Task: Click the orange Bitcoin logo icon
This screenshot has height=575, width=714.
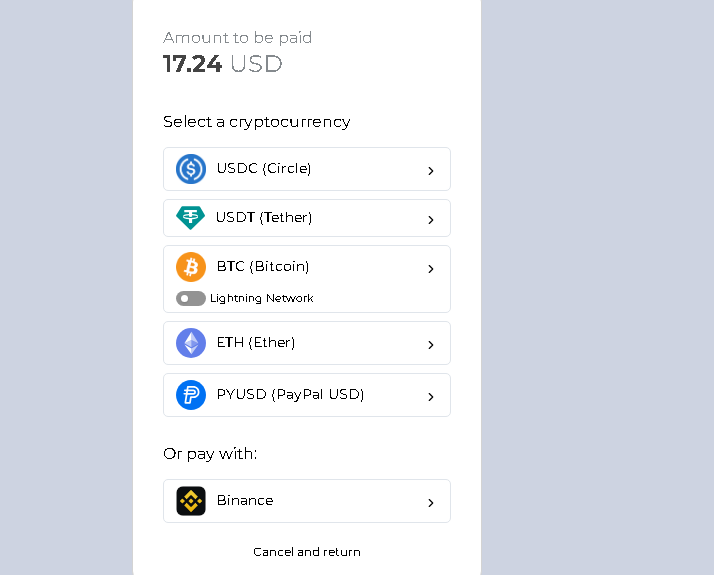Action: pyautogui.click(x=191, y=267)
